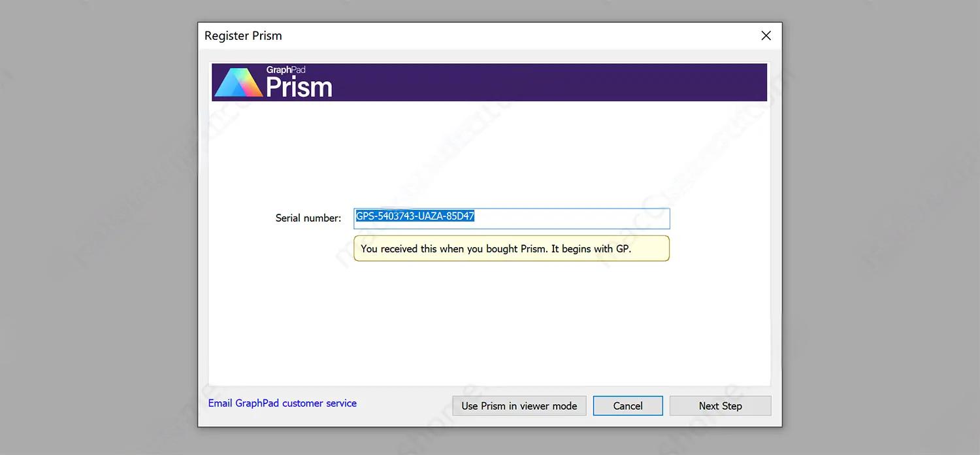Screen dimensions: 980x455
Task: Choose Use Prism in viewer mode
Action: (519, 406)
